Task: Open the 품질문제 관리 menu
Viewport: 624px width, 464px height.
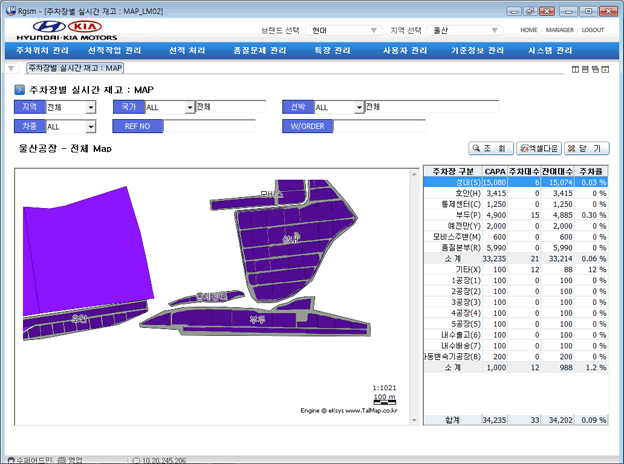Action: [259, 50]
